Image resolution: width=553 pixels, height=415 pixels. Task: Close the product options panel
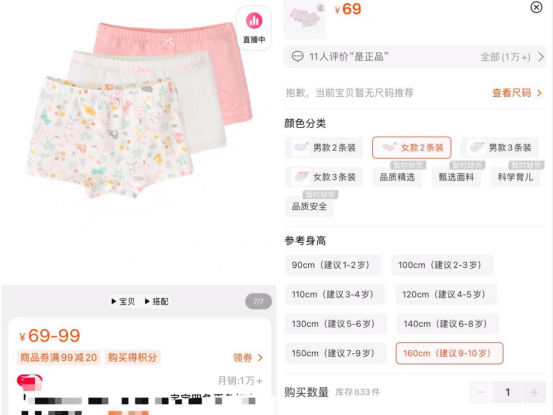click(x=536, y=7)
